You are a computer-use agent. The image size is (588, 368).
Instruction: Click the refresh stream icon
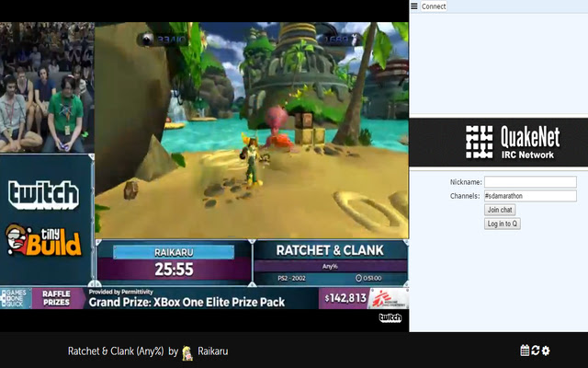coord(535,351)
